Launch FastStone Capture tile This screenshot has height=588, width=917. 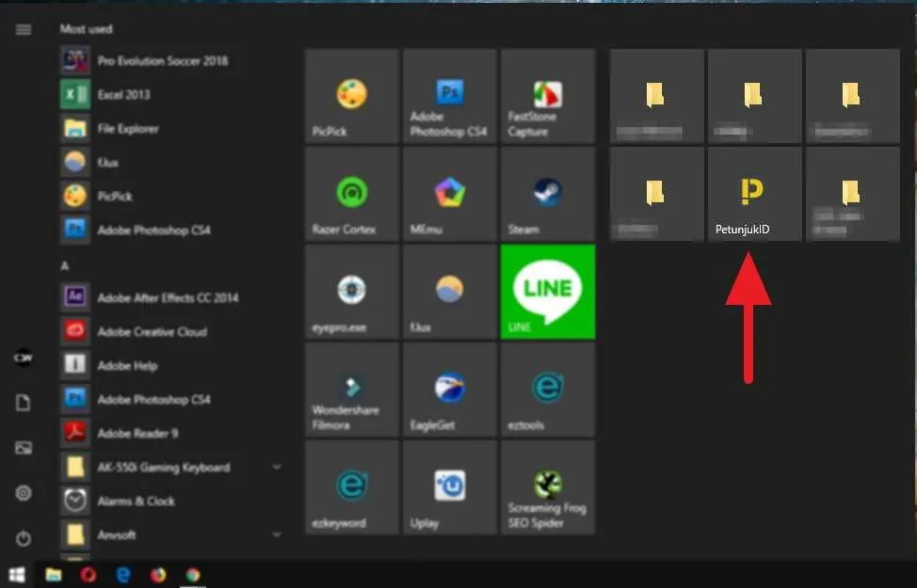point(548,97)
